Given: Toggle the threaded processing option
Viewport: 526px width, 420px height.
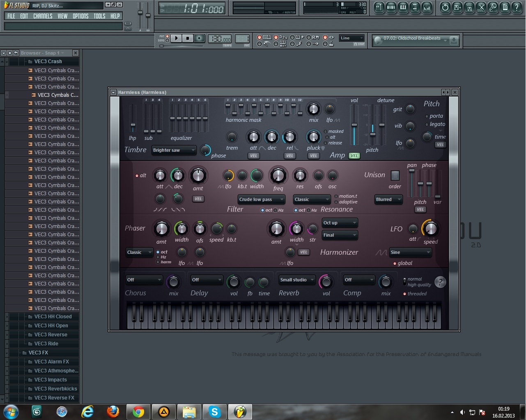Looking at the screenshot, I should [x=415, y=294].
